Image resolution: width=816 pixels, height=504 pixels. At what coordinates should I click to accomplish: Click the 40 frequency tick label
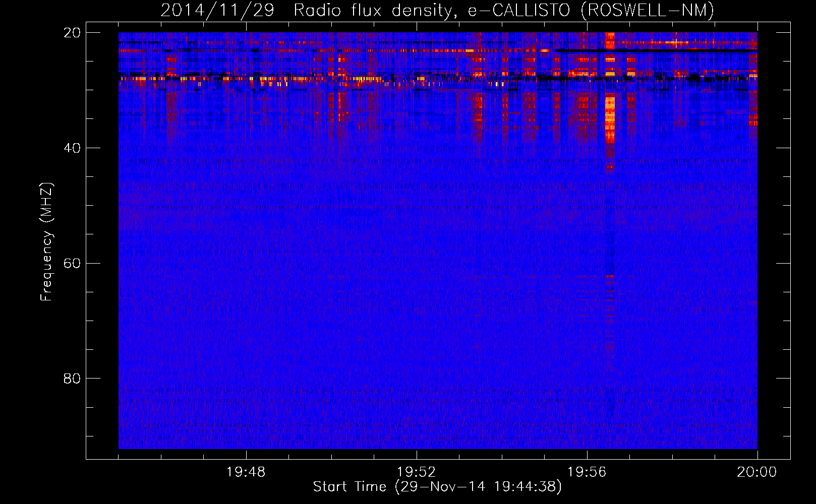[72, 148]
